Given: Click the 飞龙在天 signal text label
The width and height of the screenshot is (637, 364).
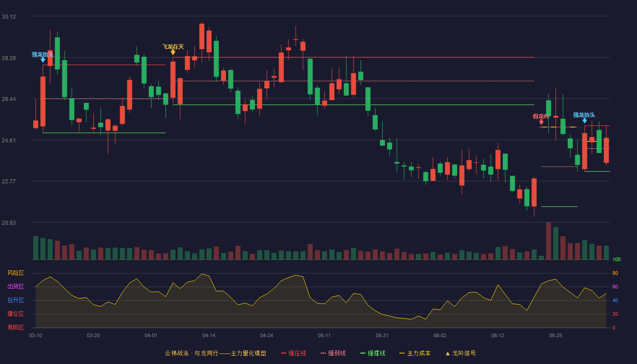Looking at the screenshot, I should pyautogui.click(x=173, y=46).
